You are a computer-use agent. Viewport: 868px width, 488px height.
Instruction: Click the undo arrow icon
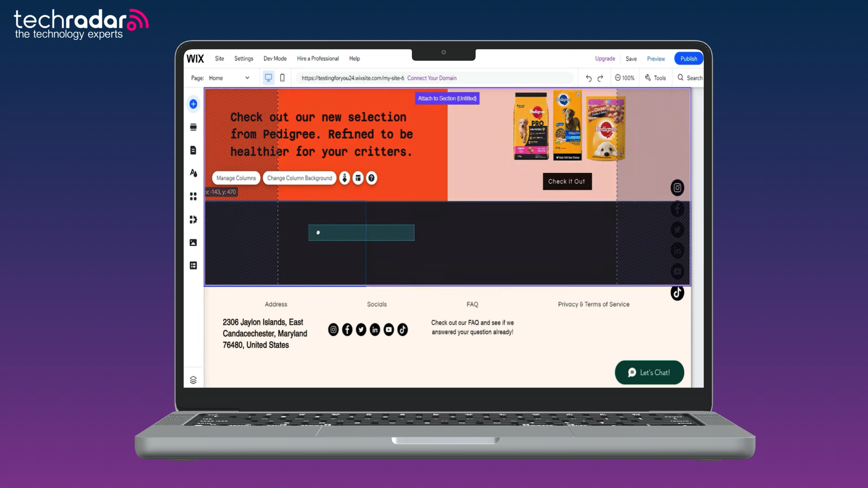(x=589, y=78)
